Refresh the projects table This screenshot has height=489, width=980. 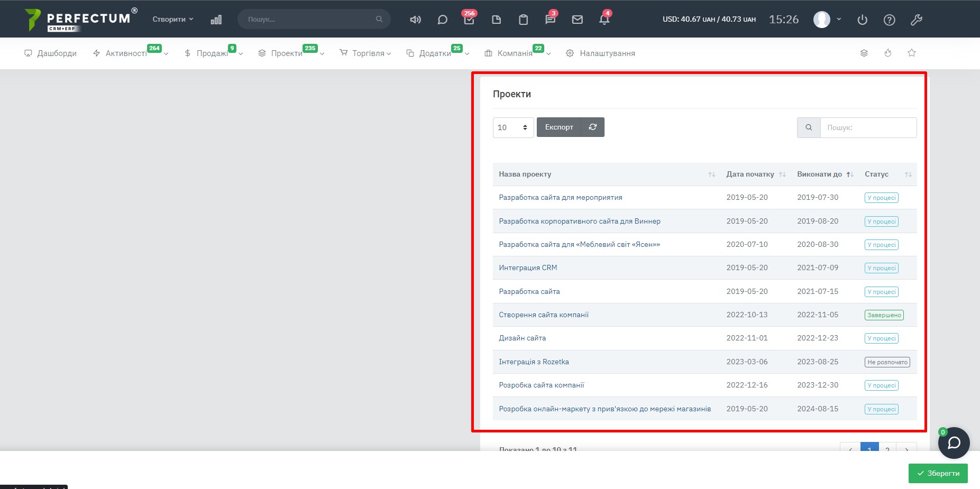[592, 127]
